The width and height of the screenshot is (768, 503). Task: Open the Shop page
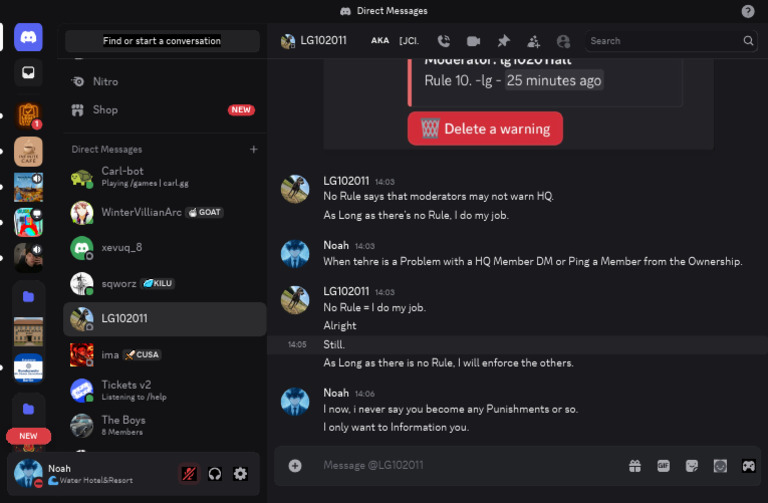tap(164, 110)
